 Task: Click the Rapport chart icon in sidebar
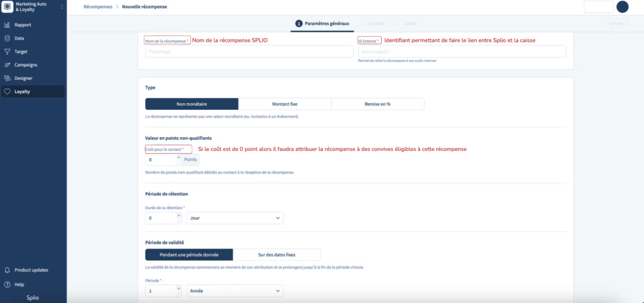point(7,25)
